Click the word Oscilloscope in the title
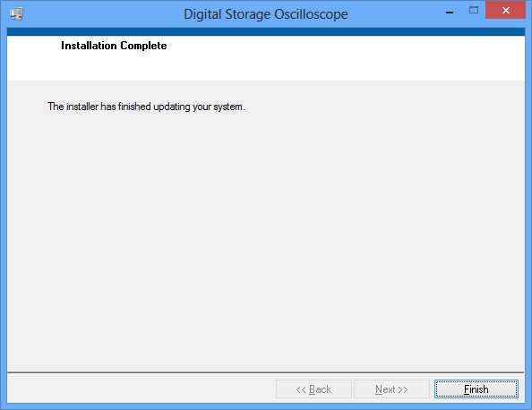The image size is (532, 410). pos(311,14)
